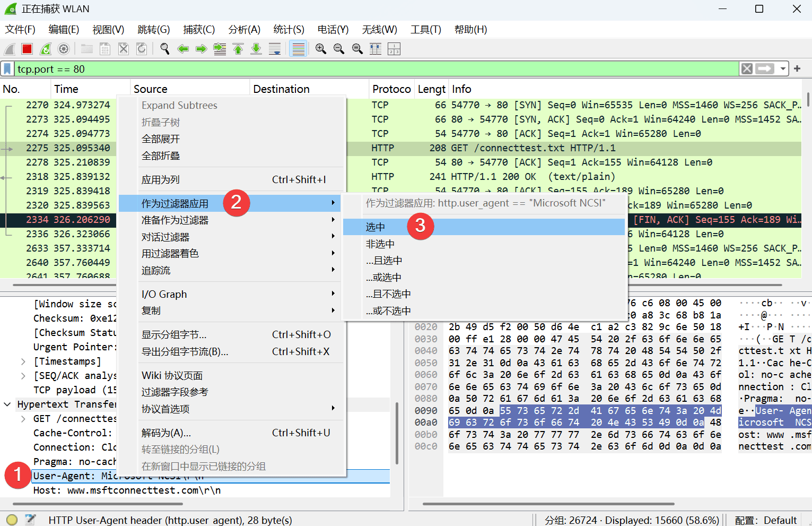Open the 追踪流 context menu entry
Screen dimensions: 812x526
(x=156, y=270)
